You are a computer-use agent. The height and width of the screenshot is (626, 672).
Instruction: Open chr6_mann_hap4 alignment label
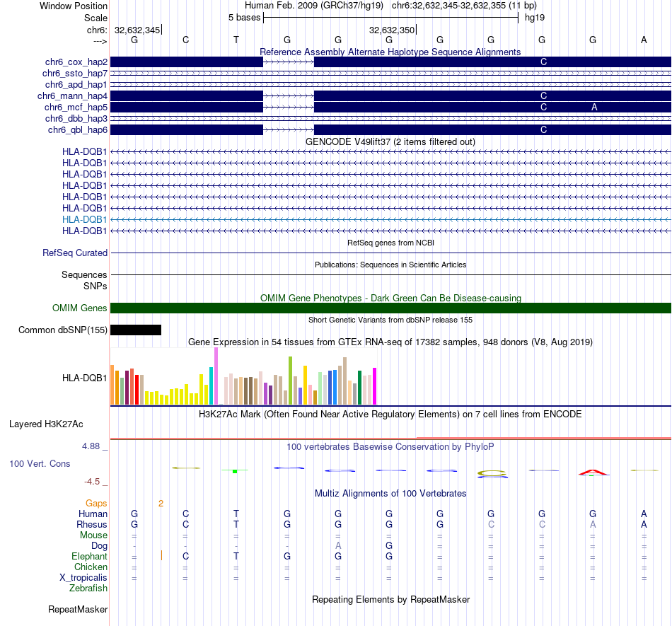click(x=72, y=96)
